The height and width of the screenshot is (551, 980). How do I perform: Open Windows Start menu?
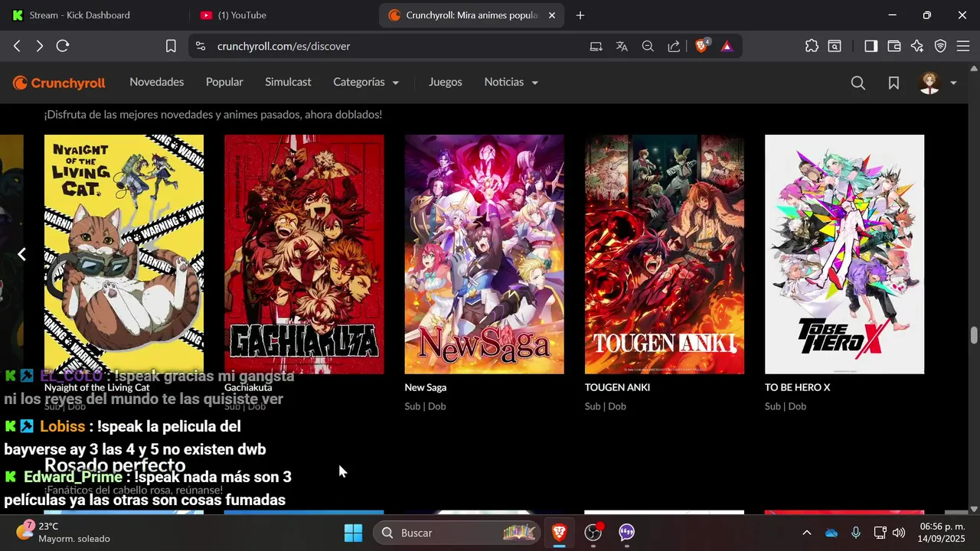click(x=353, y=533)
